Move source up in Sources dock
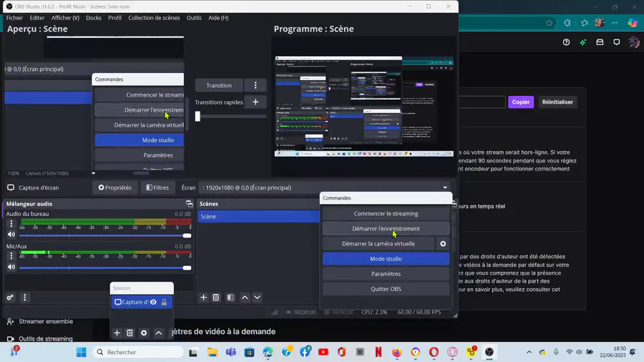The width and height of the screenshot is (644, 362). [x=159, y=333]
